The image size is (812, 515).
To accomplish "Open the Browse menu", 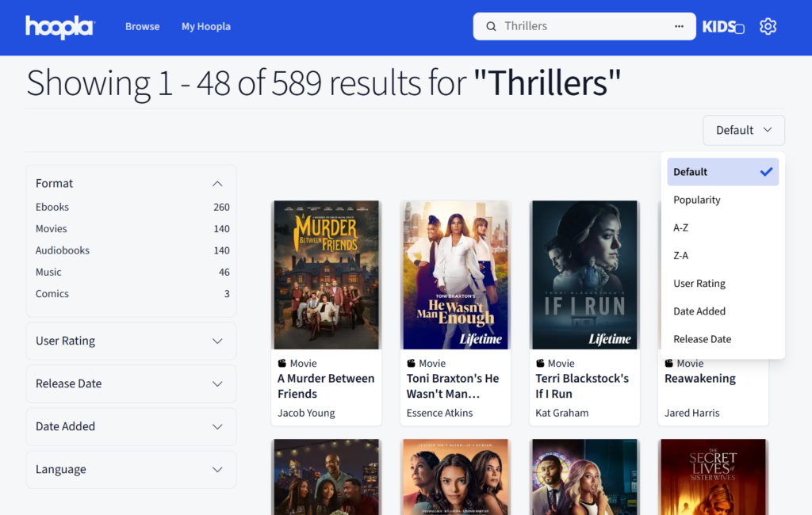I will tap(142, 26).
